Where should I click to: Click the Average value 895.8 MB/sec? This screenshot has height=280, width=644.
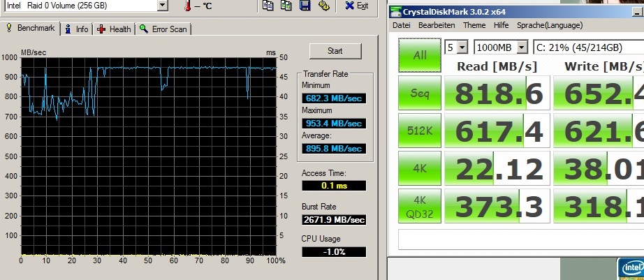point(333,149)
